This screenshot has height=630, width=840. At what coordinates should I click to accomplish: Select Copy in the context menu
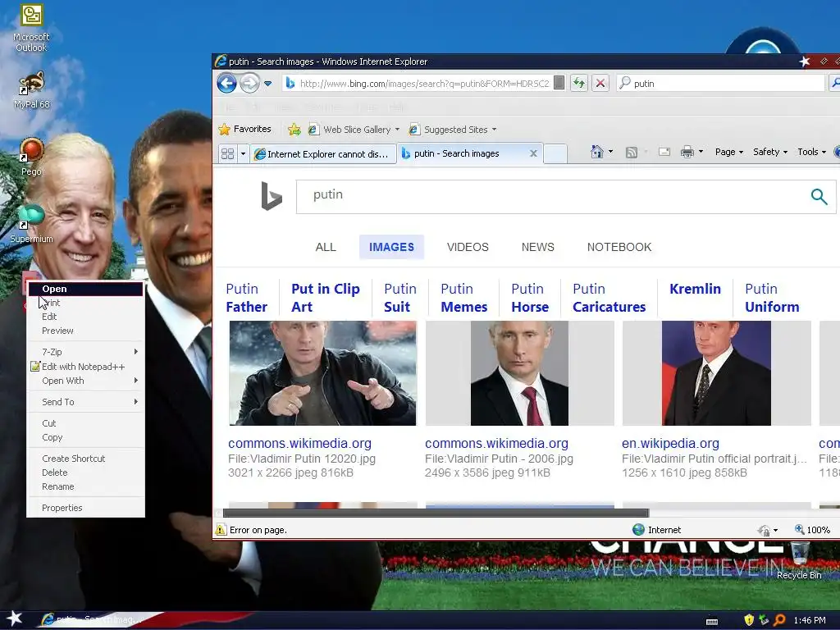[x=85, y=437]
